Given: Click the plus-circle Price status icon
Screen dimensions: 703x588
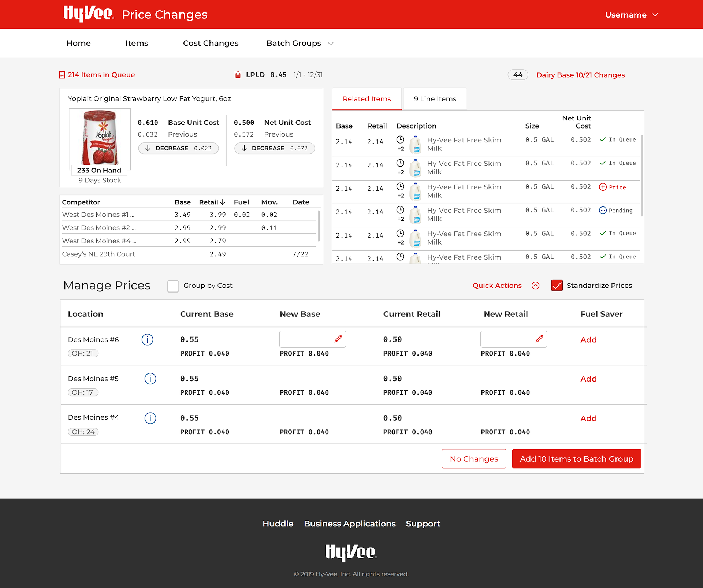Looking at the screenshot, I should click(x=603, y=187).
